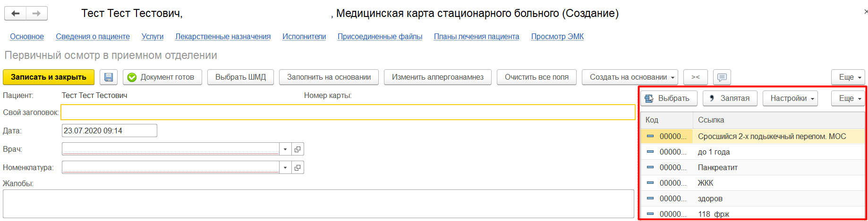Open the Врач field lookup icon
This screenshot has height=221, width=868.
click(x=298, y=149)
